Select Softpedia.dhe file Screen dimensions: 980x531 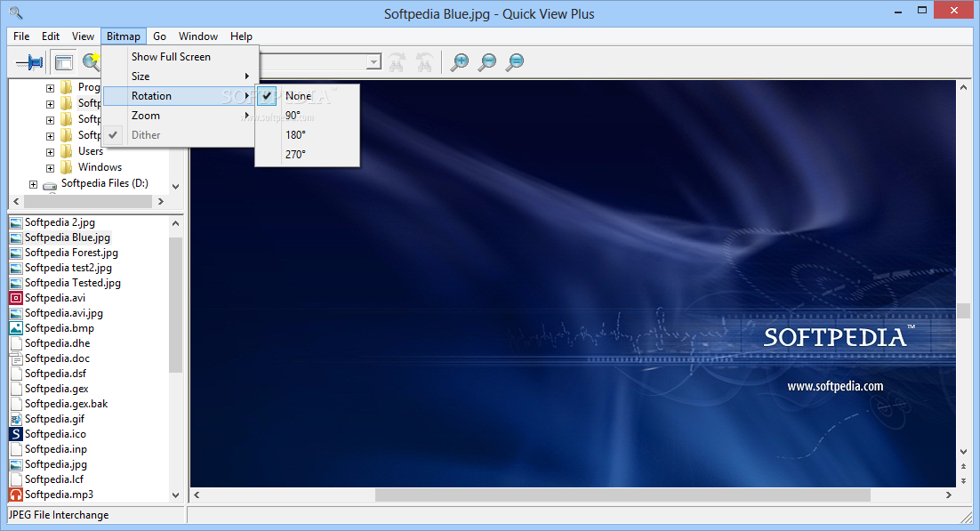(x=57, y=343)
